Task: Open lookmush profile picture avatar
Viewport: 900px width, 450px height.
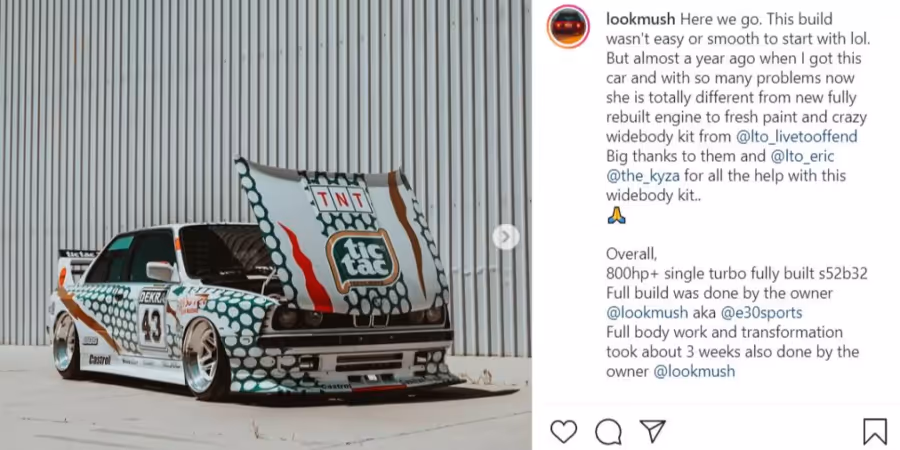Action: click(568, 26)
